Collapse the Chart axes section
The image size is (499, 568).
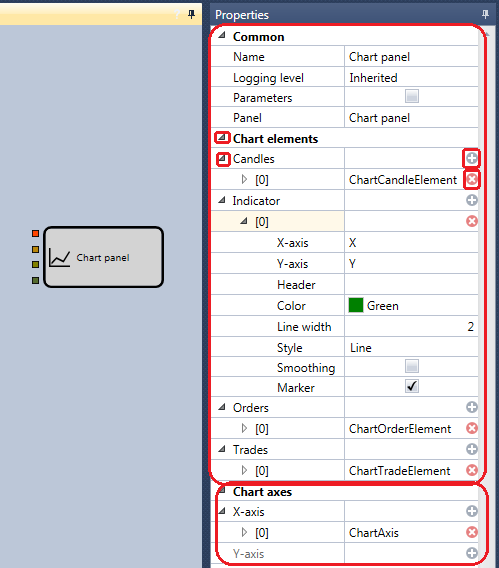point(222,490)
